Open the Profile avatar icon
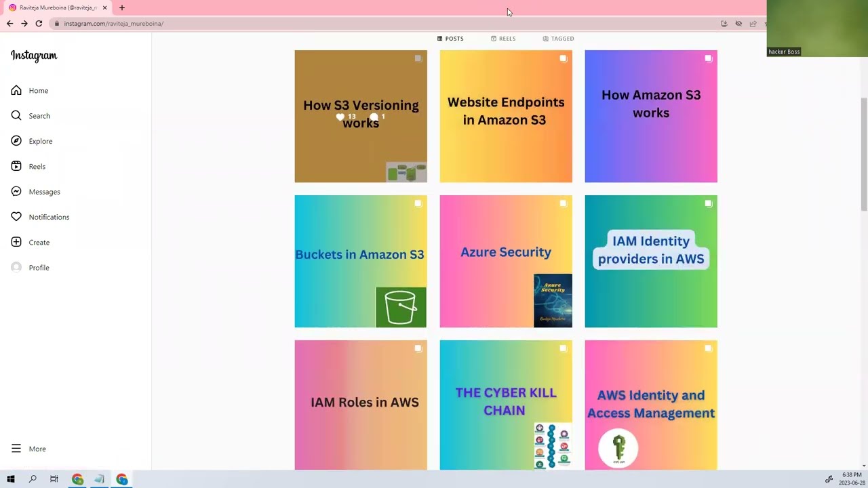 click(16, 268)
